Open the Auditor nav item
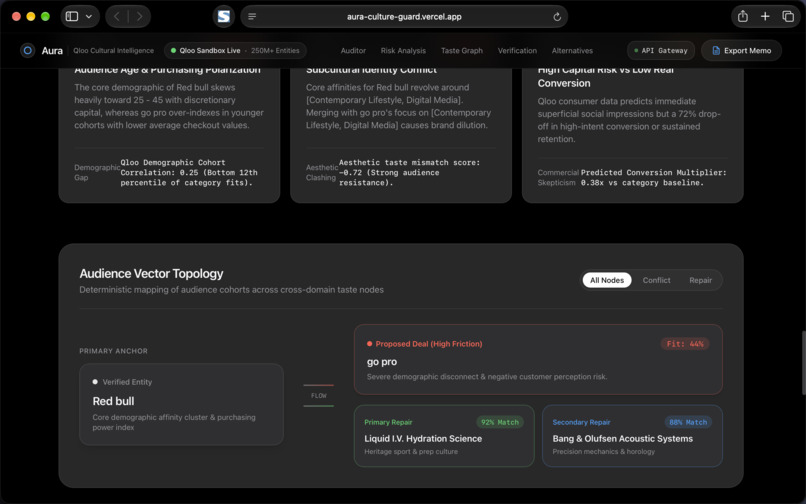The height and width of the screenshot is (504, 806). 353,50
